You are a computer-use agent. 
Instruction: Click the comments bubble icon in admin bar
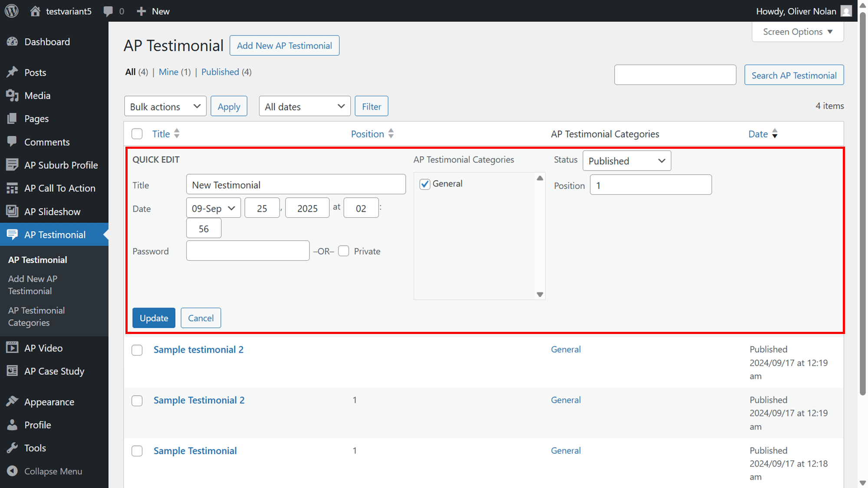108,11
